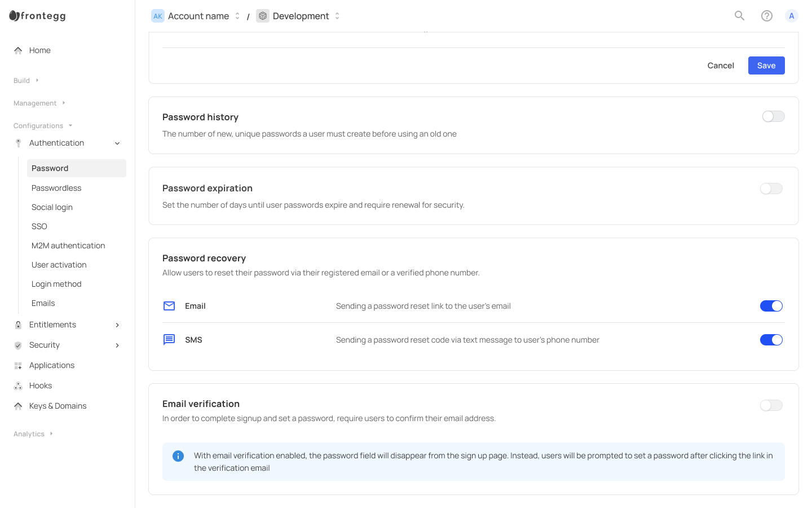Disable SMS password recovery
The height and width of the screenshot is (508, 812).
point(771,339)
